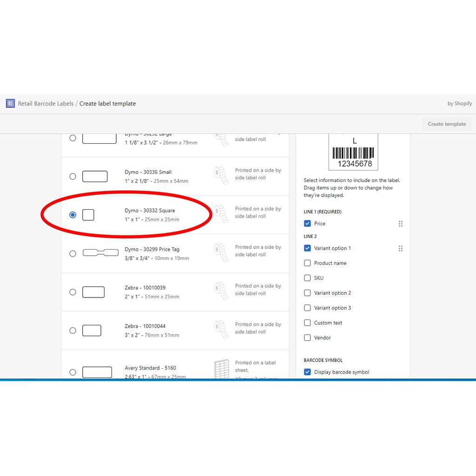Click the Retail Barcode Labels app icon
Viewport: 476px width, 476px height.
coord(10,104)
